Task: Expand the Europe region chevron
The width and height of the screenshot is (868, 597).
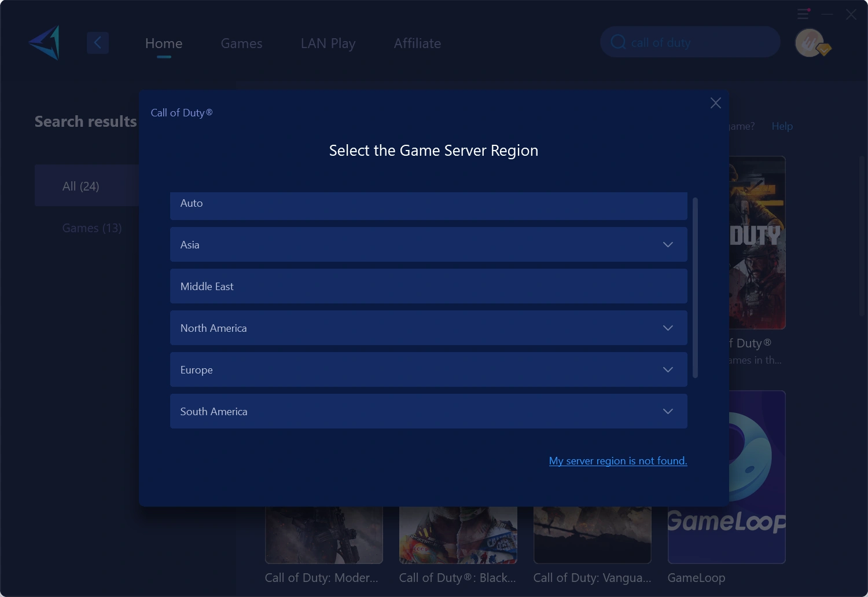Action: pyautogui.click(x=668, y=370)
